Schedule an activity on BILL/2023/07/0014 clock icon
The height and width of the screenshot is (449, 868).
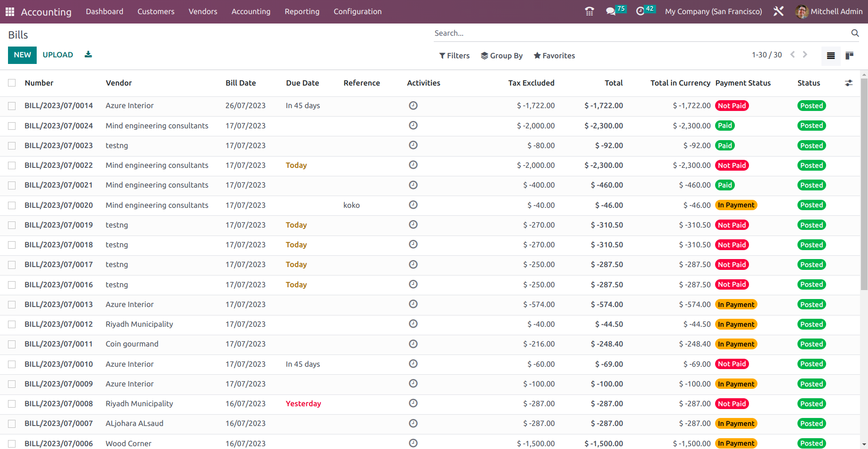click(x=413, y=105)
